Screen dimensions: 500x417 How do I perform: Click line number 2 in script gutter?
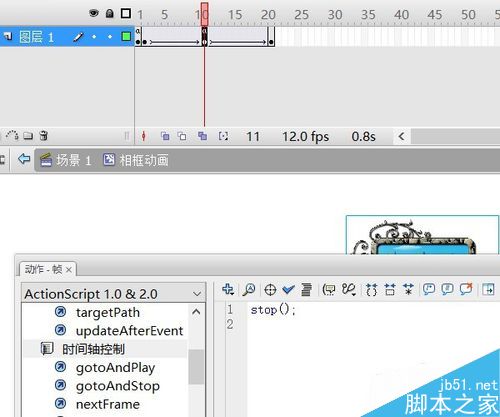pos(230,324)
